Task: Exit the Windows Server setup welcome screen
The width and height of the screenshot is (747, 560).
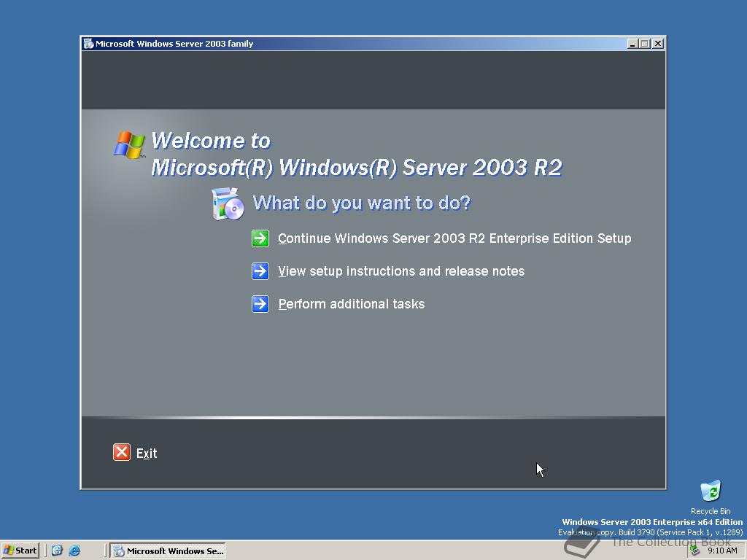Action: tap(147, 452)
